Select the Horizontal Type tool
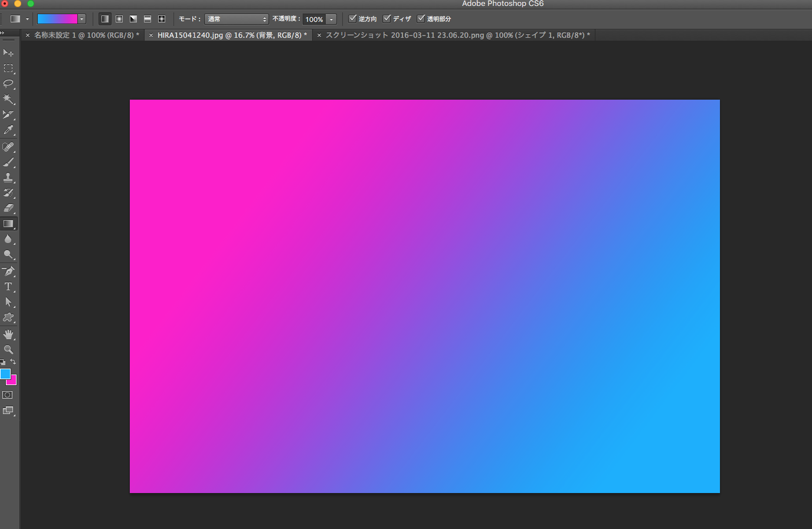This screenshot has height=529, width=812. click(8, 287)
